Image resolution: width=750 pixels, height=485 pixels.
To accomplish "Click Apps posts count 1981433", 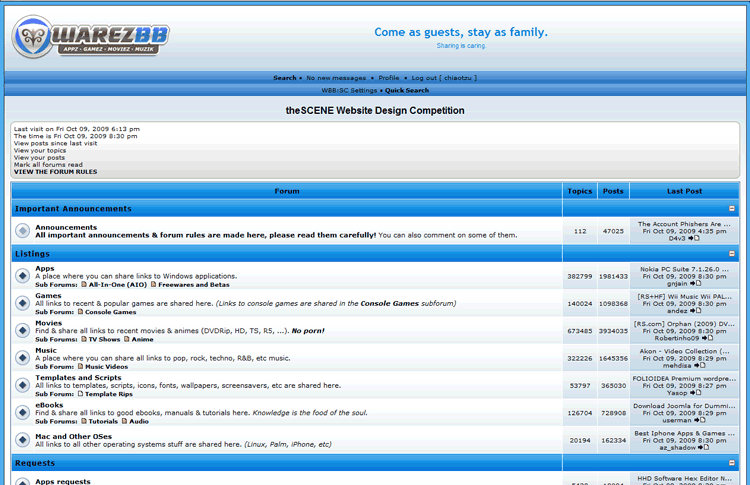I will point(613,276).
